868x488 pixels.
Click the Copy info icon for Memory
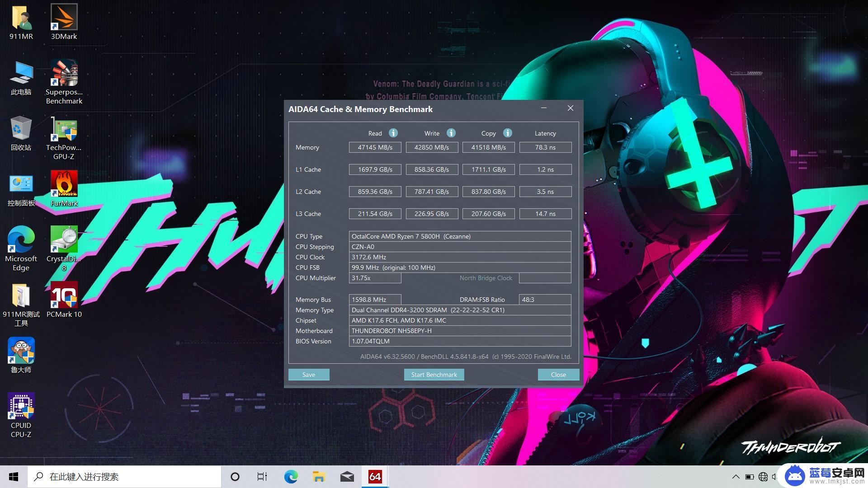point(508,133)
